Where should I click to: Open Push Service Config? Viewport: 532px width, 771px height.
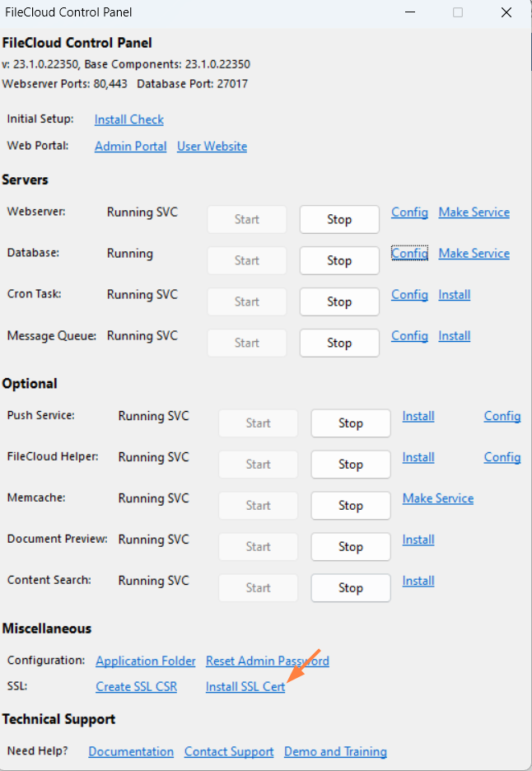click(x=502, y=416)
